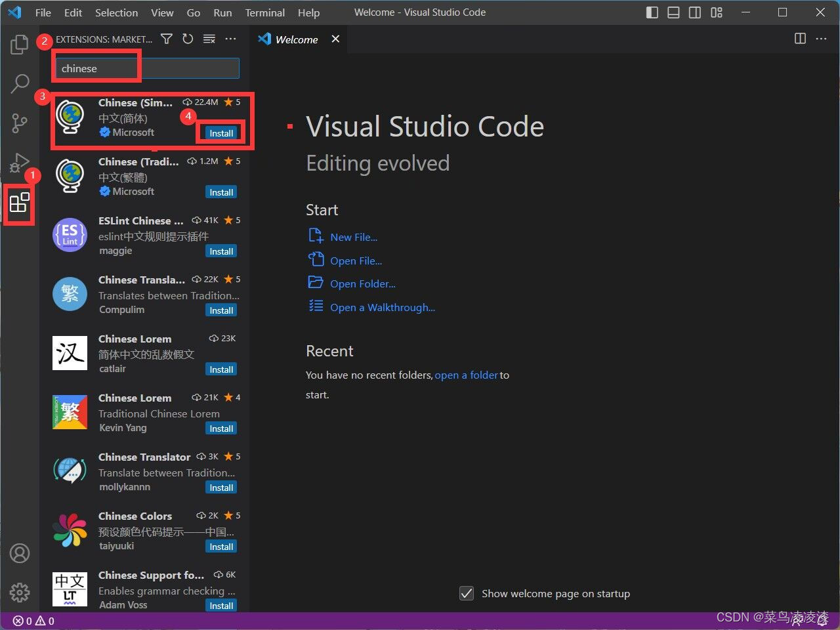Open editor more actions menu
This screenshot has height=630, width=840.
point(821,39)
